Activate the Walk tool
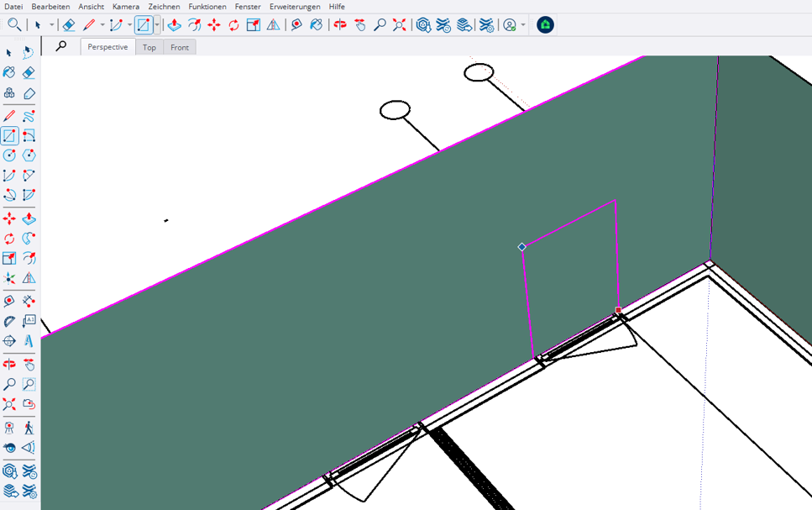Viewport: 812px width, 510px height. [x=29, y=428]
